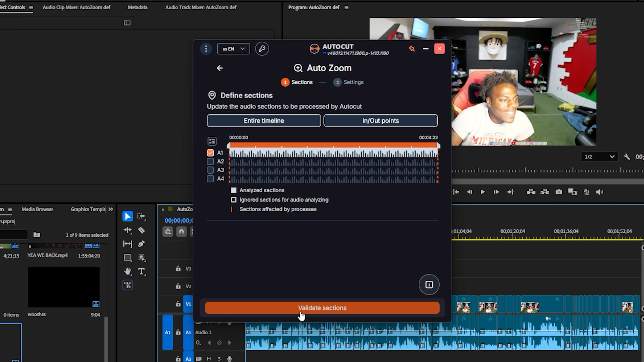Go to Settings step in Auto Zoom
644x362 pixels.
click(x=348, y=82)
